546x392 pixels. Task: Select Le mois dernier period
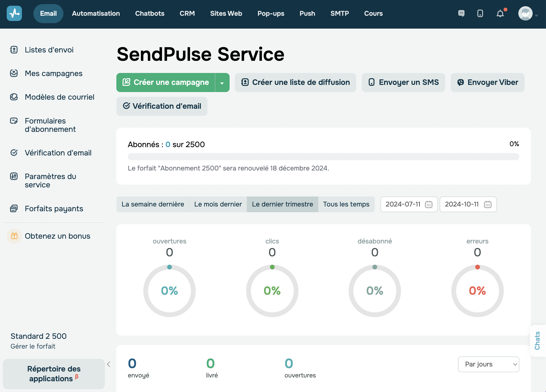click(x=218, y=204)
